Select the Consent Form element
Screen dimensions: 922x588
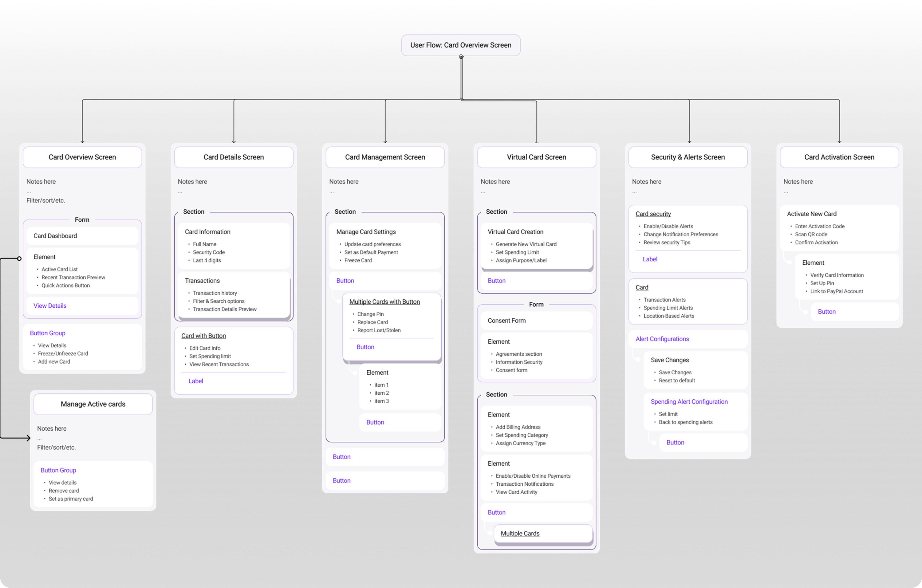coord(506,320)
